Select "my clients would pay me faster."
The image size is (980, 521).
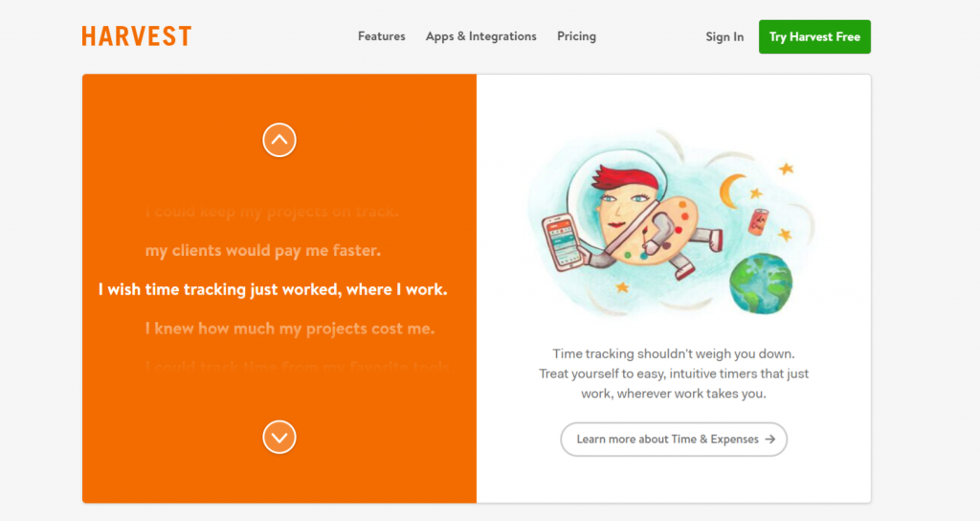tap(263, 251)
